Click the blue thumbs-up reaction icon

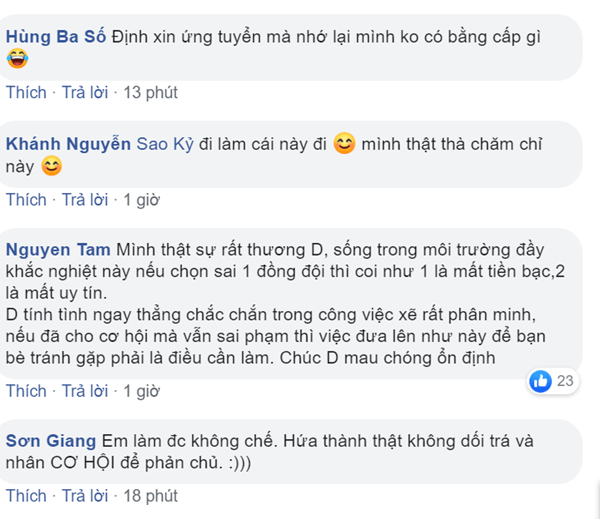pyautogui.click(x=541, y=380)
